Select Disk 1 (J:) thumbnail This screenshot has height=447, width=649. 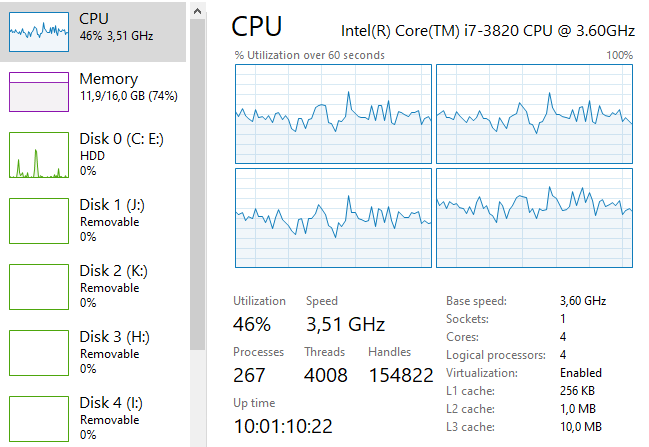point(39,221)
